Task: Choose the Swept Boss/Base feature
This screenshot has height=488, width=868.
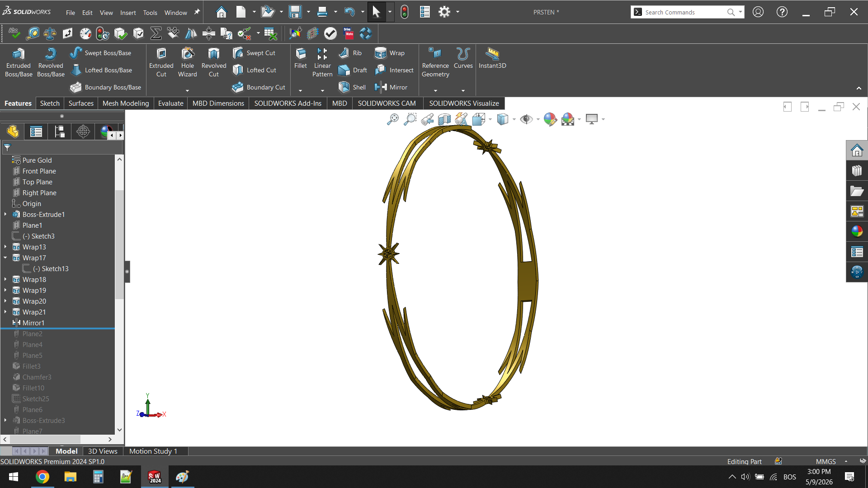Action: 100,53
